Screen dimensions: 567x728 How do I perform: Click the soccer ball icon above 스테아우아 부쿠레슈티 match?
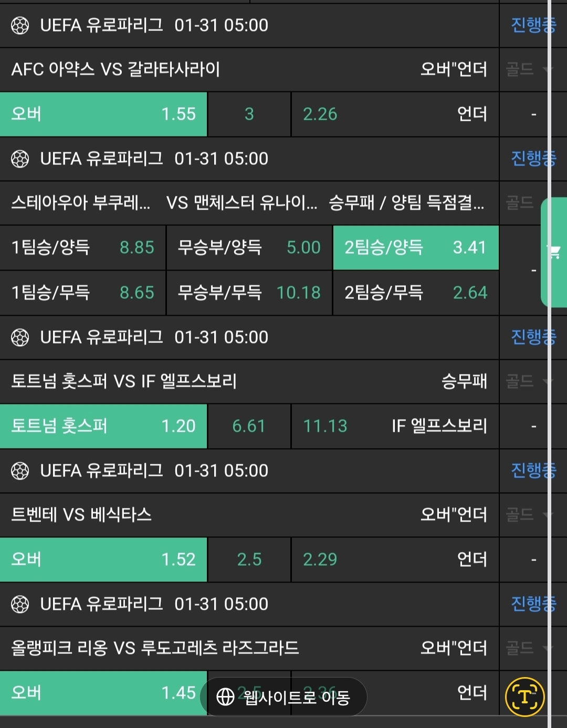[20, 159]
